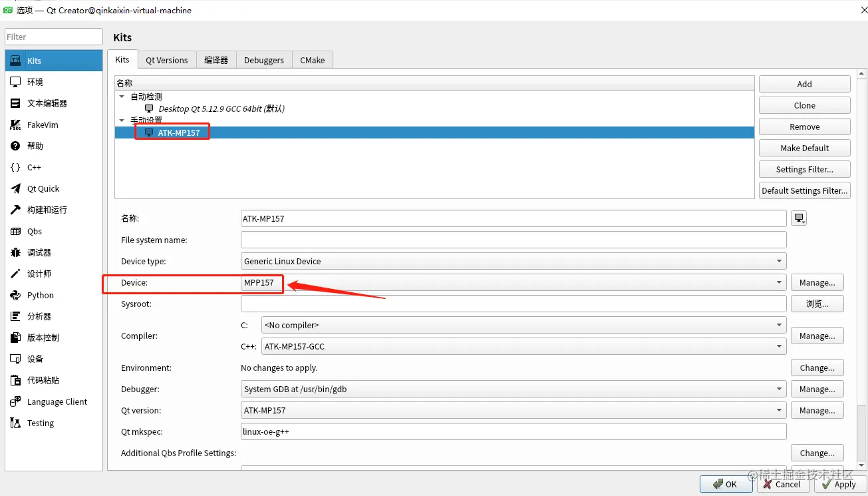Confirm with the OK button
The image size is (868, 496).
(x=726, y=484)
